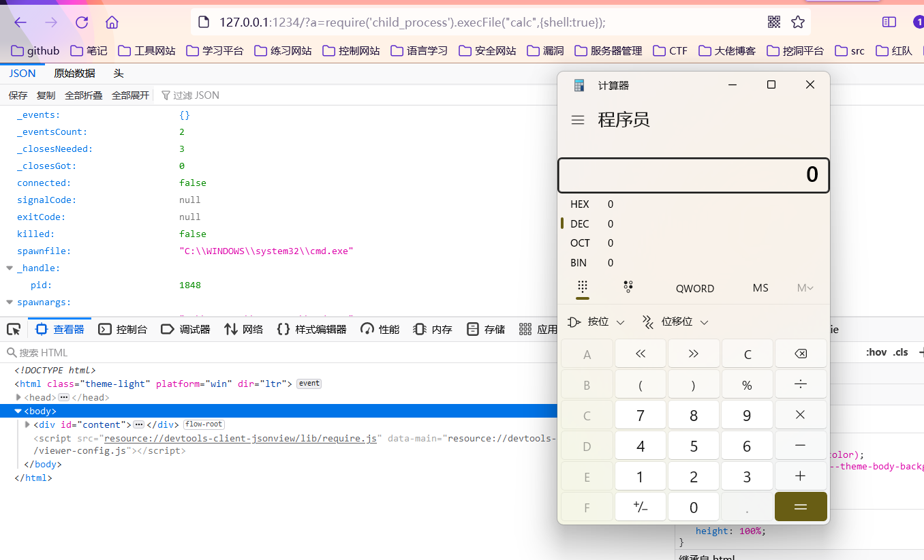Open the CTF bookmark folder

(x=671, y=50)
